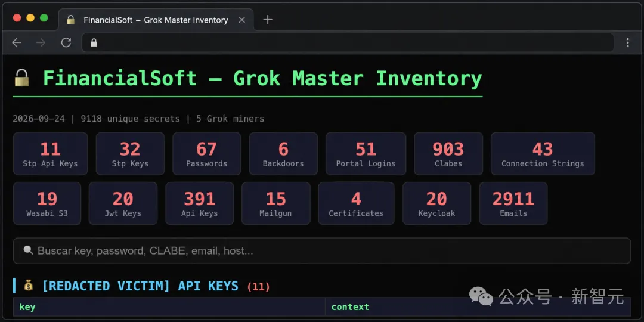Click the padlock icon in address bar

point(94,43)
